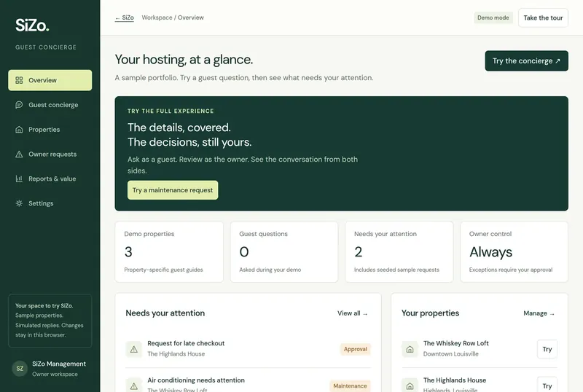583x392 pixels.
Task: Click The Whiskey Row Loft property name
Action: point(456,343)
